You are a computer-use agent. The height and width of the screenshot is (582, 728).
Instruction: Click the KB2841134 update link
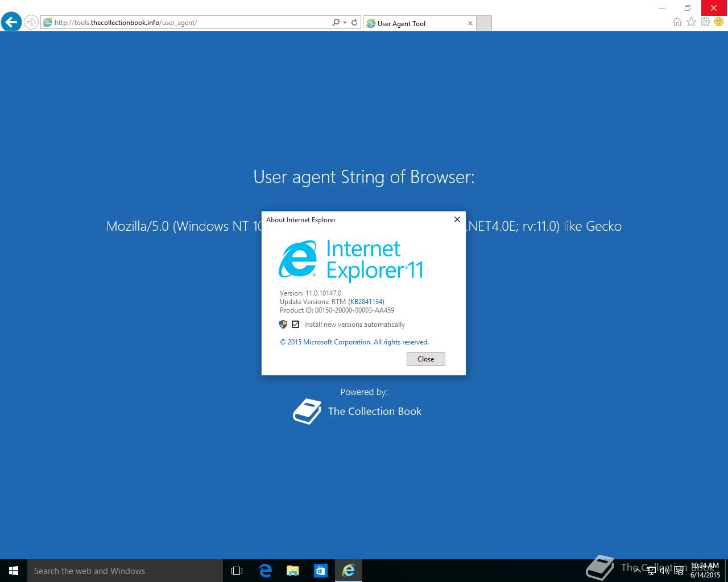(x=366, y=302)
